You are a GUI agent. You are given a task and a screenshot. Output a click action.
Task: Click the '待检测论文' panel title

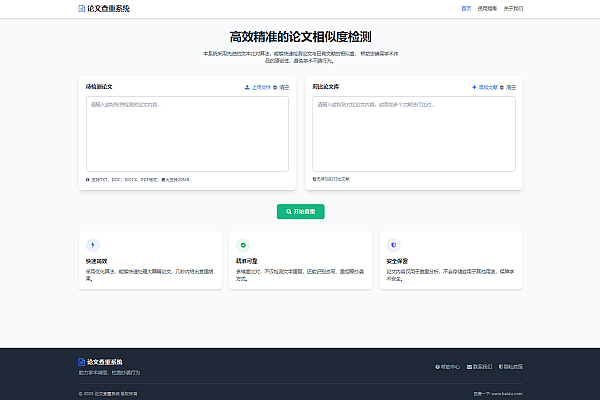click(x=99, y=87)
